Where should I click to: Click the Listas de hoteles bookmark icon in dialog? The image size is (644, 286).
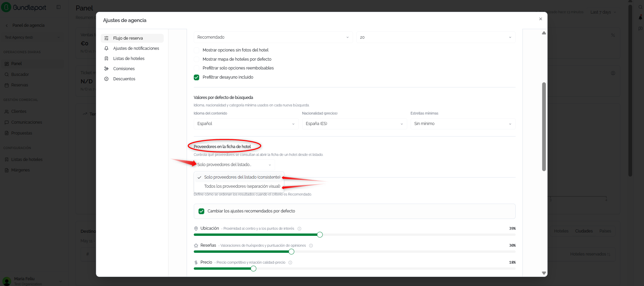(106, 59)
